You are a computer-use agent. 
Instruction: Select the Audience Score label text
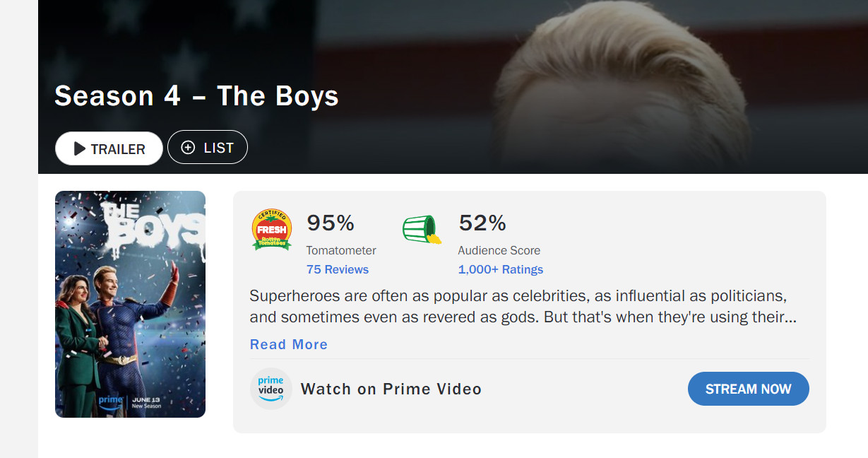coord(499,250)
